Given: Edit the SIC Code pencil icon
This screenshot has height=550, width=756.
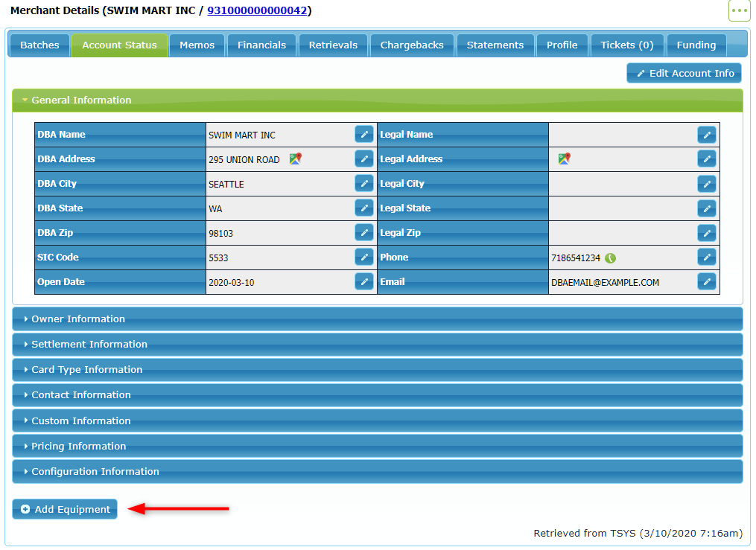Looking at the screenshot, I should click(364, 258).
